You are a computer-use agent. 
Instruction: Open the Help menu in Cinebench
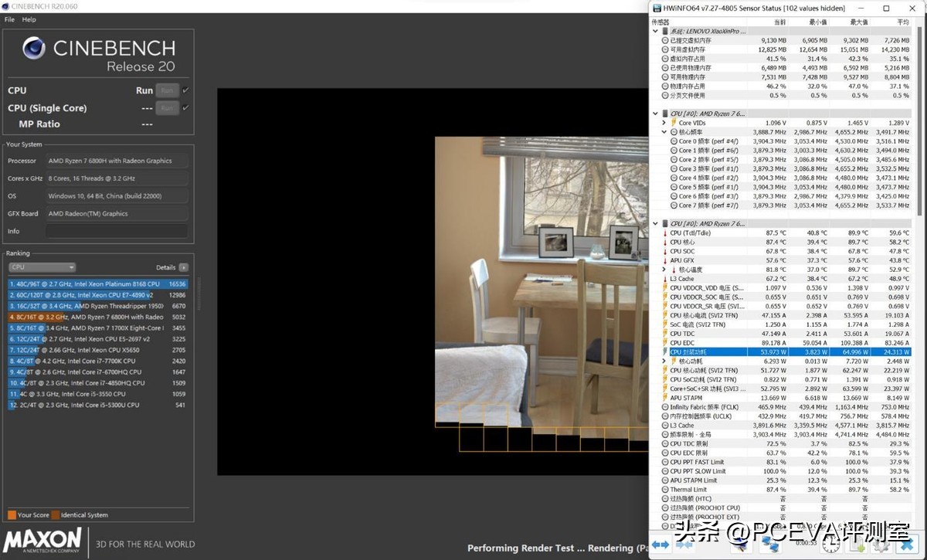[29, 19]
